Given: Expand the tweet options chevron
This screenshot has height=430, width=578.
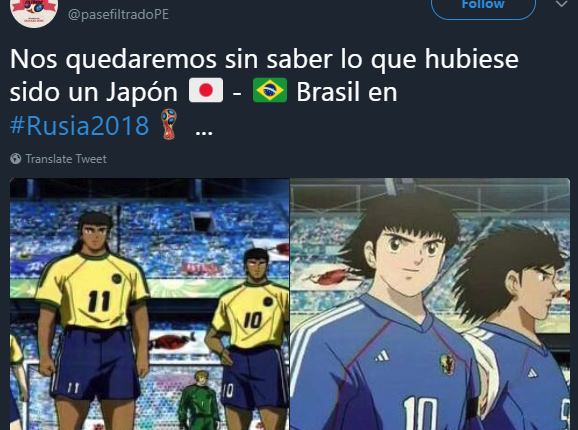Looking at the screenshot, I should click(x=561, y=4).
